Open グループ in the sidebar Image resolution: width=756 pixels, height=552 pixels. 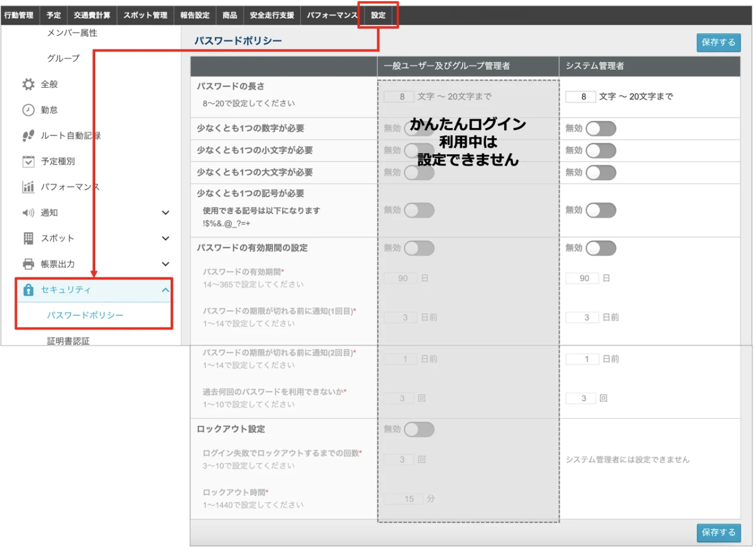(x=63, y=58)
